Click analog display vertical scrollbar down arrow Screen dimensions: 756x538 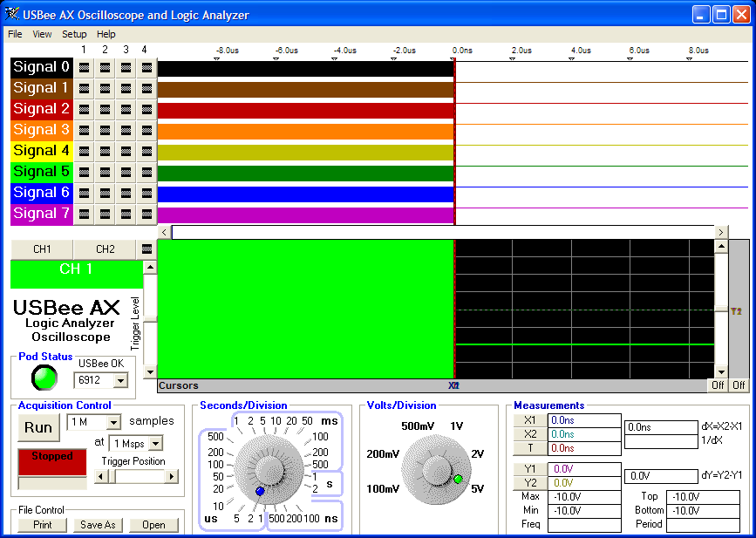[x=721, y=372]
